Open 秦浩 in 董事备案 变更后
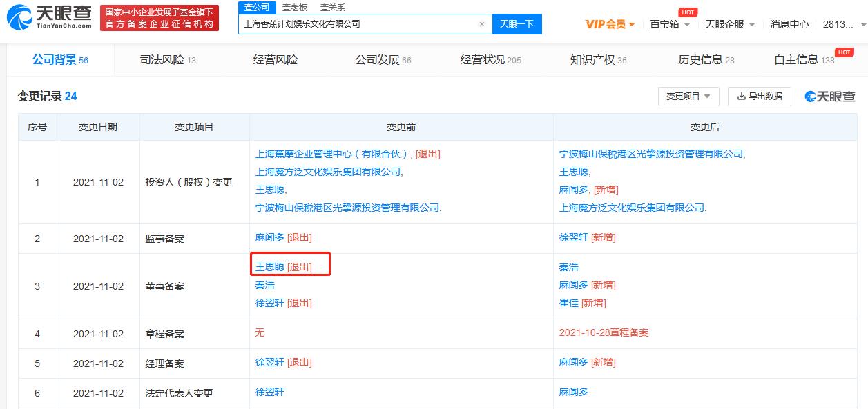The image size is (868, 409). click(x=568, y=267)
